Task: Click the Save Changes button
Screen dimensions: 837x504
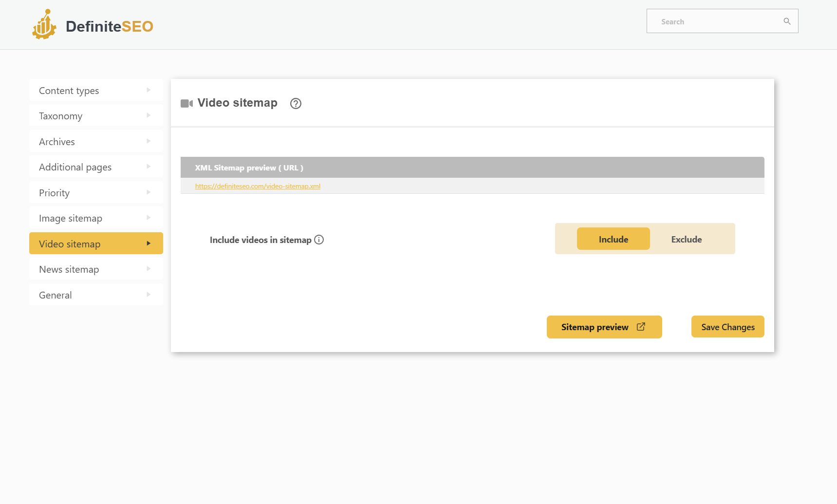Action: (x=727, y=327)
